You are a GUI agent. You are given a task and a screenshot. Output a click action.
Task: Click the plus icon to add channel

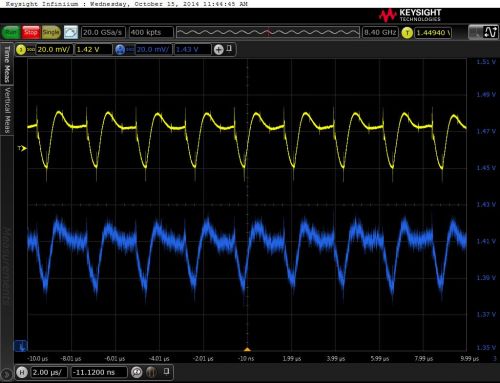tap(219, 50)
